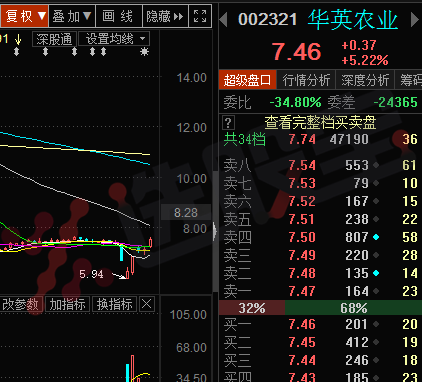Click 共34档 level count

pos(244,139)
